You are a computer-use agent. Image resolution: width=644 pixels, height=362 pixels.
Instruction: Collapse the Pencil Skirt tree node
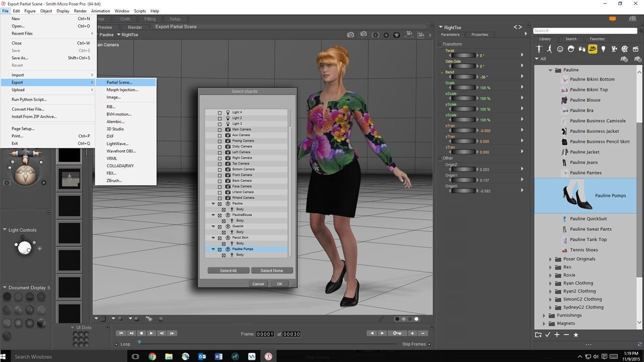(x=213, y=237)
